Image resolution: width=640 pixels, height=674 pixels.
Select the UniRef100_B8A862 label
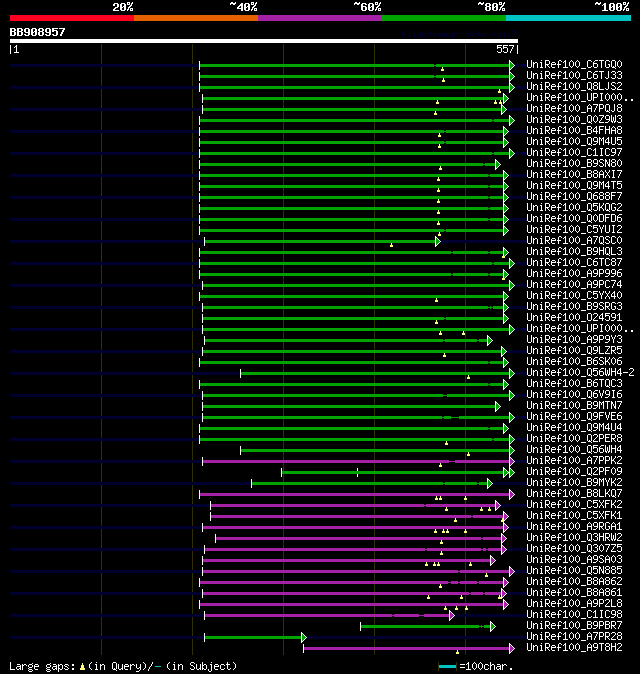pyautogui.click(x=574, y=582)
